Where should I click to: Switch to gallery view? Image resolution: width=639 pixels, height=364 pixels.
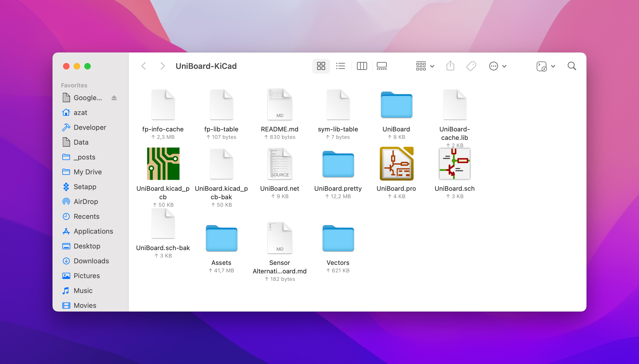pos(382,66)
